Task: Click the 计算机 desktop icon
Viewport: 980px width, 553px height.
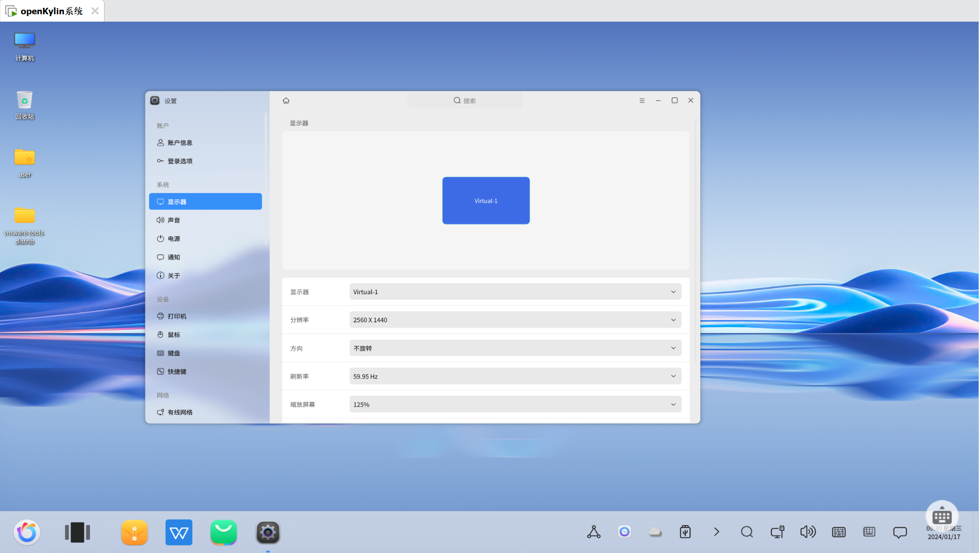Action: tap(24, 47)
